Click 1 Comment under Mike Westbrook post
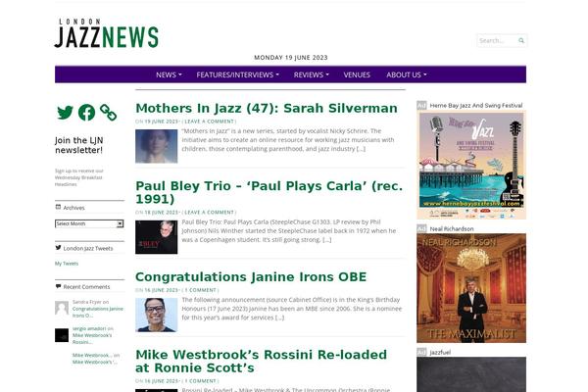 coord(200,381)
